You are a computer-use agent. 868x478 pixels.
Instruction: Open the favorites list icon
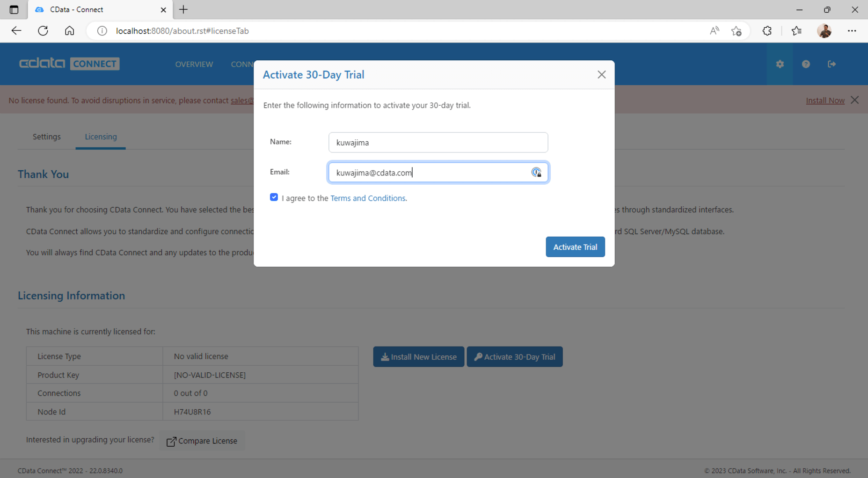point(796,31)
